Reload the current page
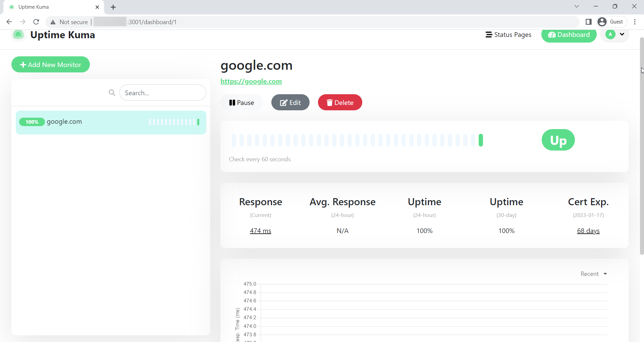Image resolution: width=644 pixels, height=342 pixels. click(x=36, y=22)
